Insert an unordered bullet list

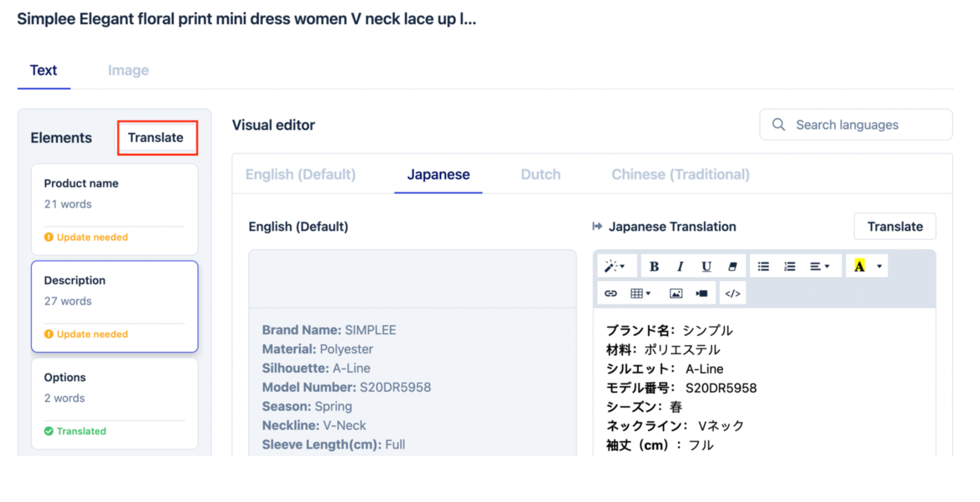pyautogui.click(x=763, y=267)
